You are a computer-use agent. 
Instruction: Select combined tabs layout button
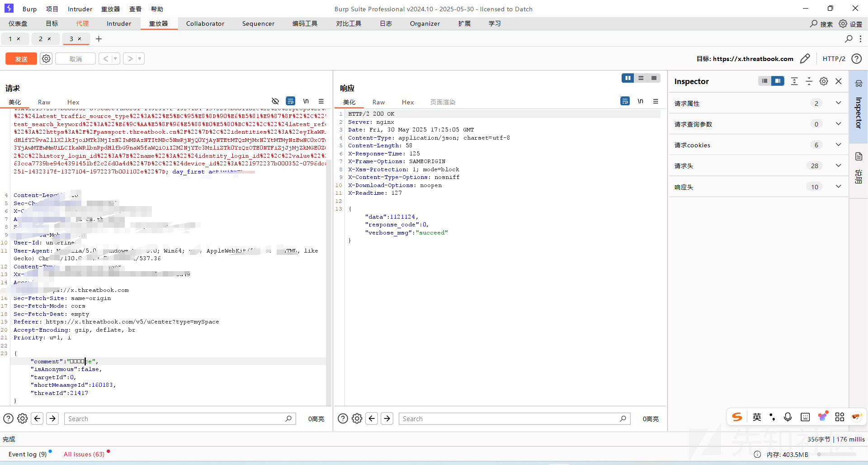click(x=654, y=78)
